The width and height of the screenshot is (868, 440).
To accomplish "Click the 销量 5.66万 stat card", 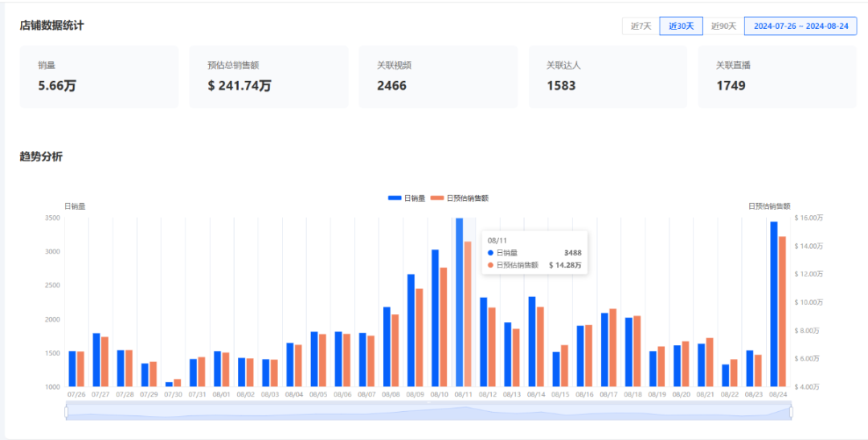I will pyautogui.click(x=99, y=76).
